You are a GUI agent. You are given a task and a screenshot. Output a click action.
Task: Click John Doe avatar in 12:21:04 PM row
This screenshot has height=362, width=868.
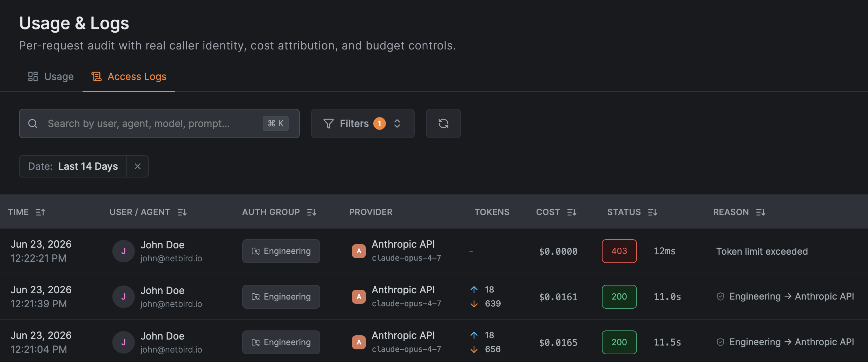coord(124,342)
